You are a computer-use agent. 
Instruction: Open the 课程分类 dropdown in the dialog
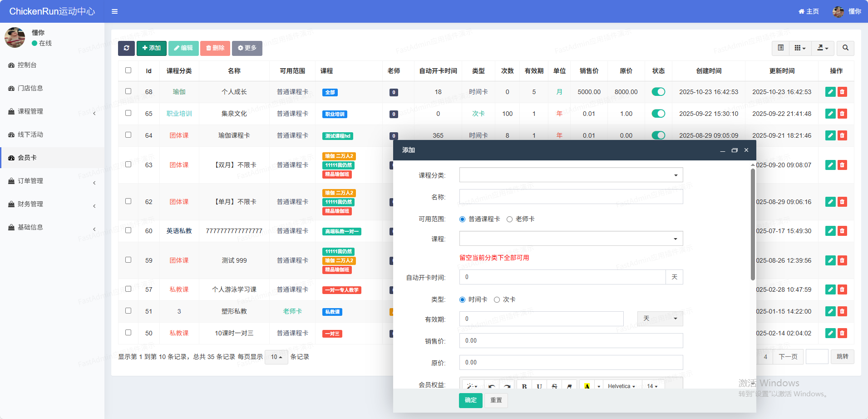571,175
